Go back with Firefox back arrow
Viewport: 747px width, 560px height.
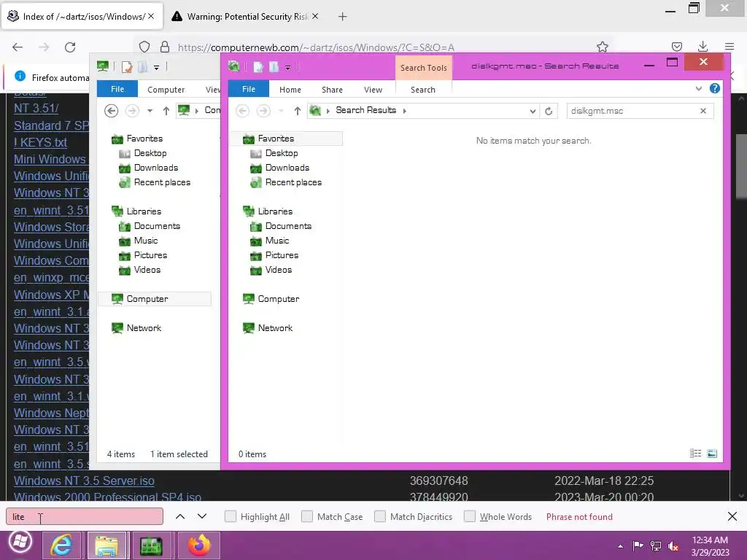click(18, 47)
